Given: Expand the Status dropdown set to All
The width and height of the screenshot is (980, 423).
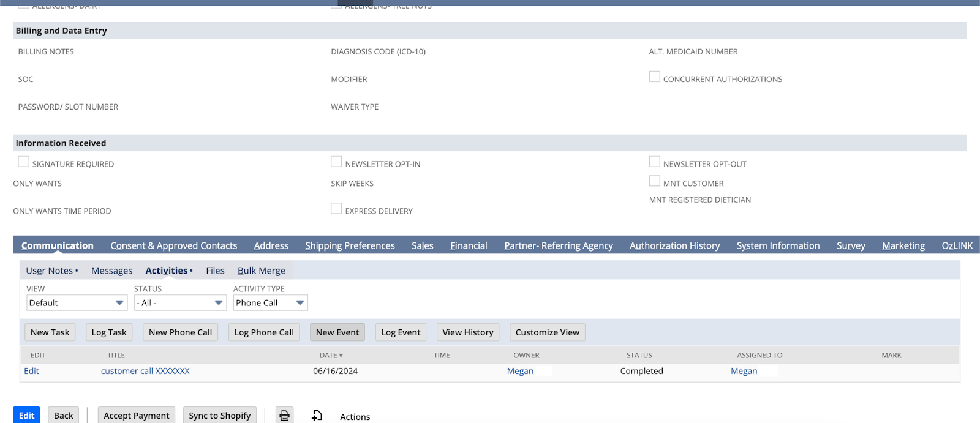Looking at the screenshot, I should click(x=181, y=303).
